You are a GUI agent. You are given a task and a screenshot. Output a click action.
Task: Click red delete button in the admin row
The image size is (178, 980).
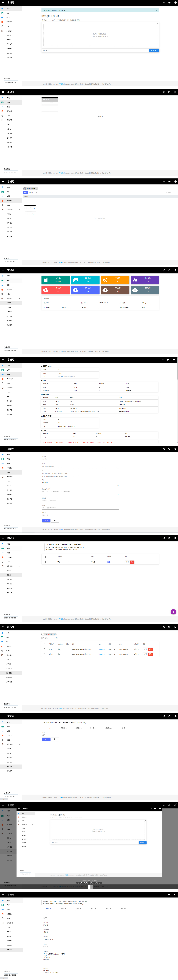(x=150, y=654)
